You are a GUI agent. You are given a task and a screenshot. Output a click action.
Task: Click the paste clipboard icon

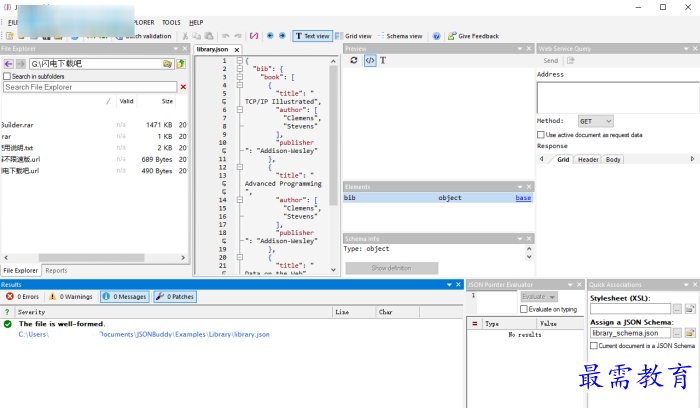(x=208, y=36)
